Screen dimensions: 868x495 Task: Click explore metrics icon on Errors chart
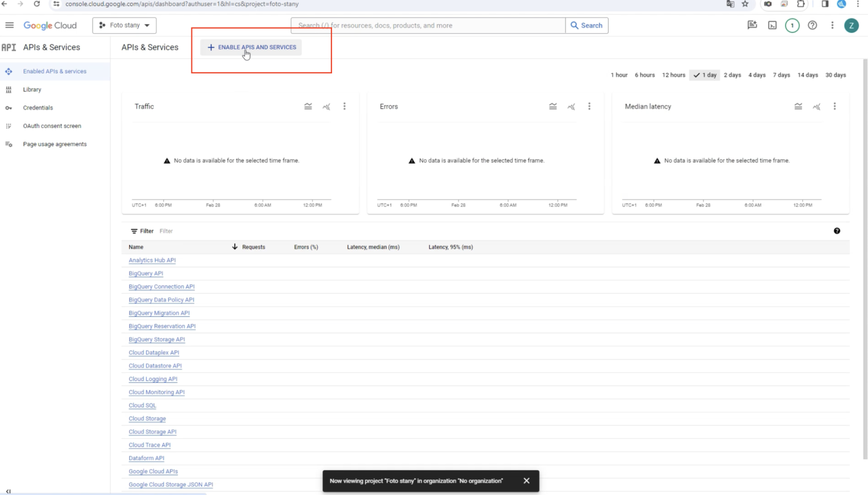point(571,106)
